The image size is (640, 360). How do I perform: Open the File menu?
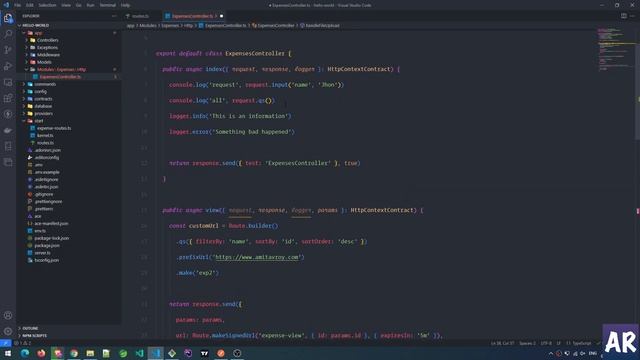coord(18,5)
